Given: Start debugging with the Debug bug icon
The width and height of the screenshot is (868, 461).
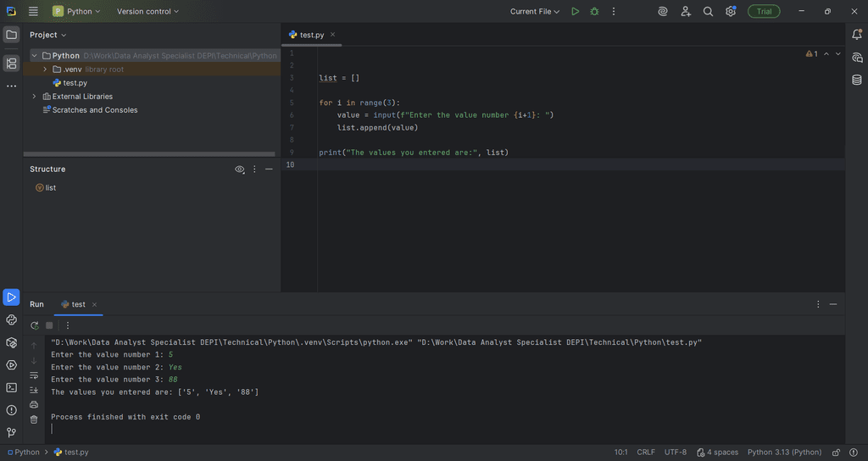Looking at the screenshot, I should (x=594, y=12).
